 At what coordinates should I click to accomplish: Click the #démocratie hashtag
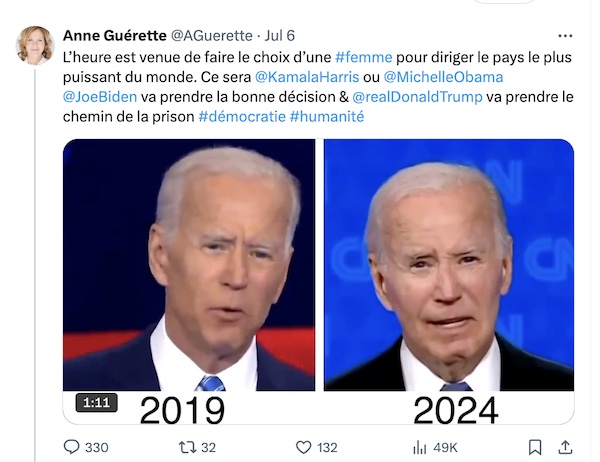242,116
